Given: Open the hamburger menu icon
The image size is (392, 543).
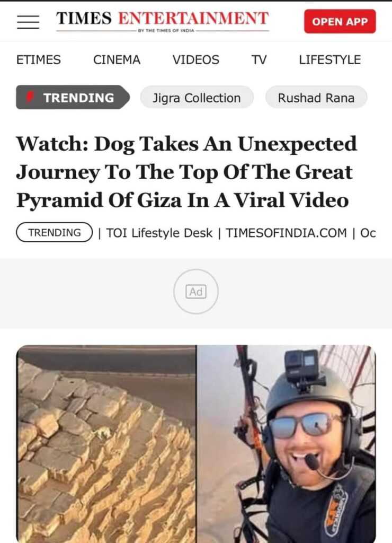Looking at the screenshot, I should [28, 22].
